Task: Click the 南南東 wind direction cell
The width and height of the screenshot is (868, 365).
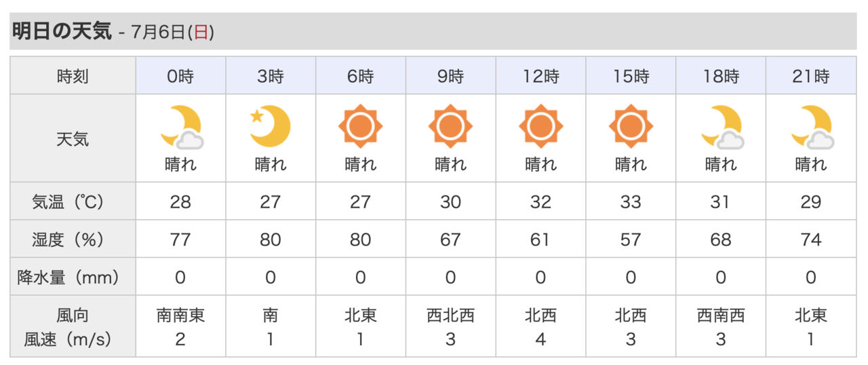Action: 180,315
